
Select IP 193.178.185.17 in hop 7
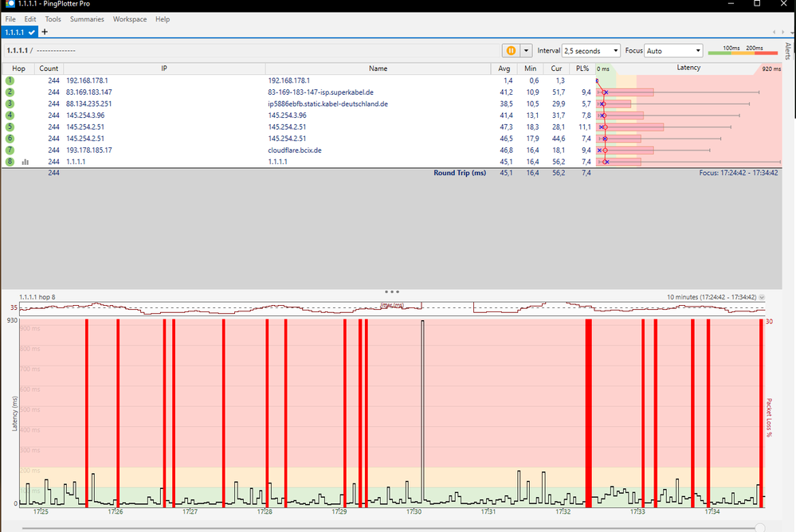[88, 151]
